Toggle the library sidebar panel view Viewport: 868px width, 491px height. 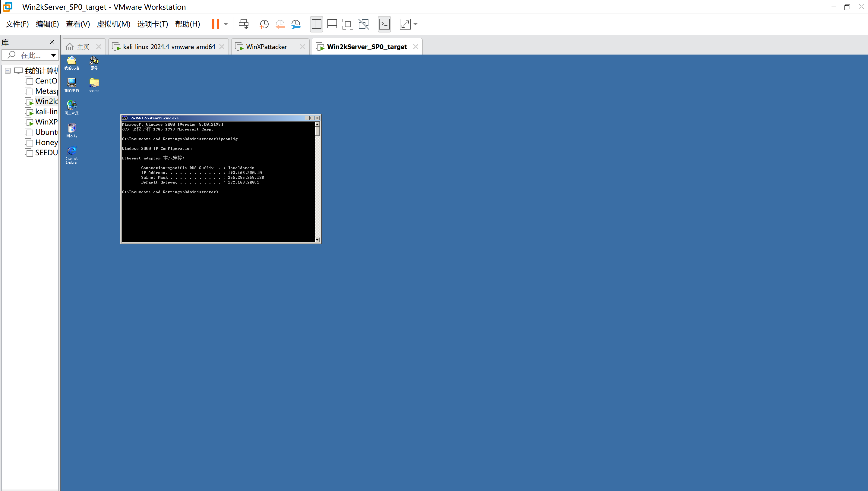coord(316,24)
